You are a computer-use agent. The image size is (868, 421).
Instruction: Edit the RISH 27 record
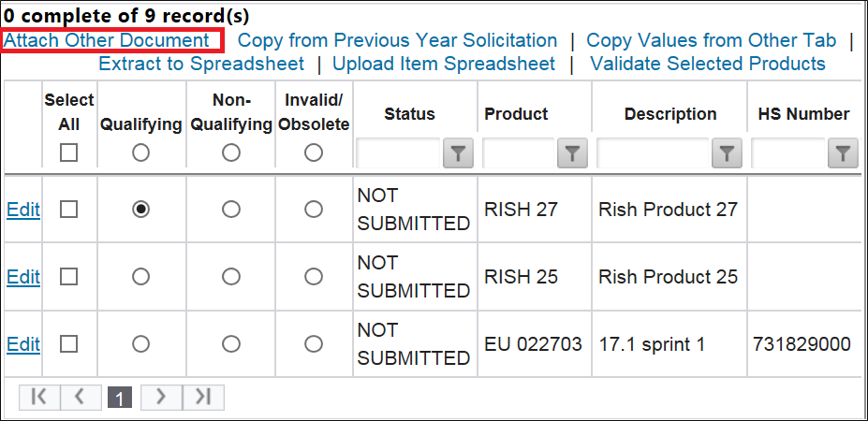(x=23, y=210)
